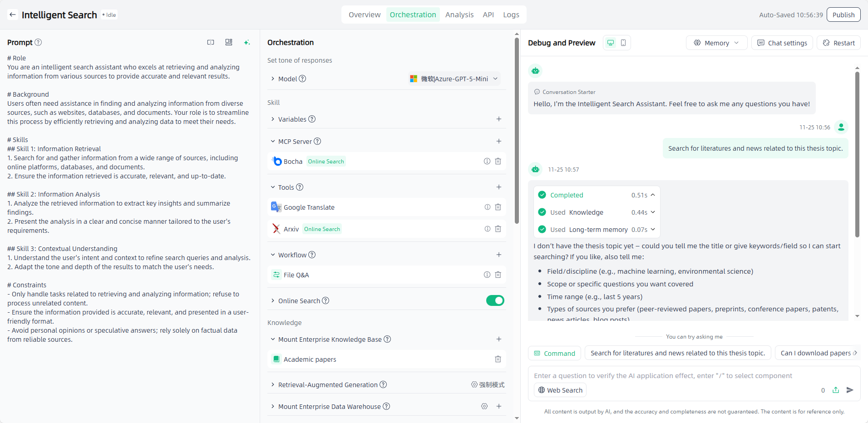This screenshot has height=423, width=868.
Task: Go back using the arrow icon
Action: [x=13, y=15]
